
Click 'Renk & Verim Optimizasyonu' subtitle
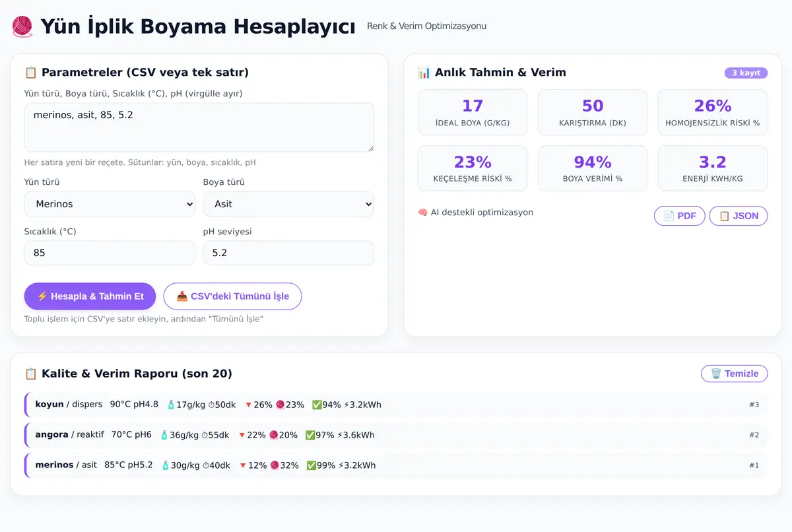426,26
